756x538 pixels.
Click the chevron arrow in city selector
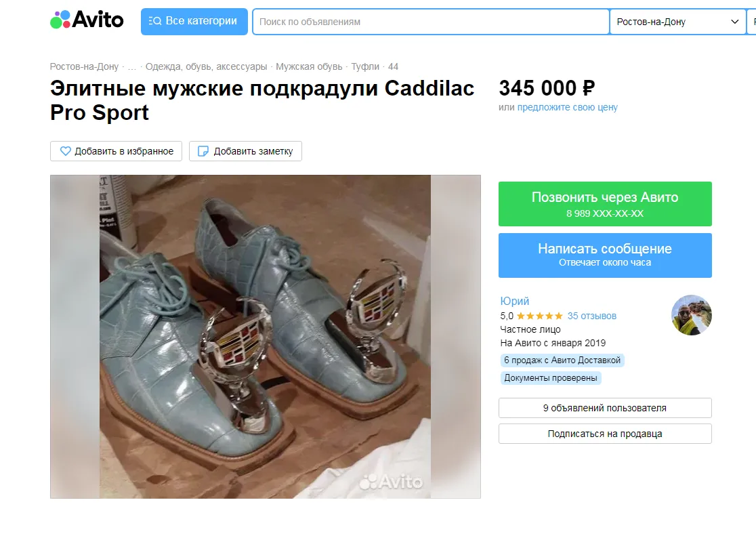pos(735,22)
